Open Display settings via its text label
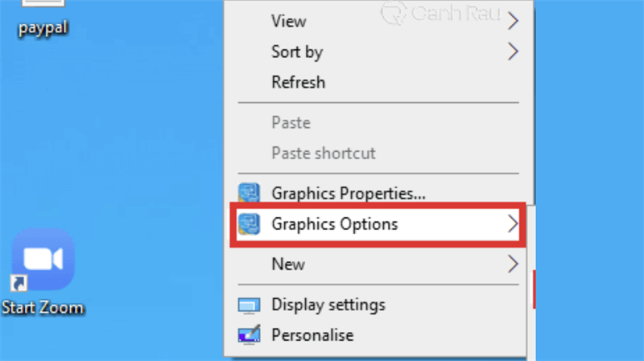This screenshot has height=361, width=644. [328, 305]
